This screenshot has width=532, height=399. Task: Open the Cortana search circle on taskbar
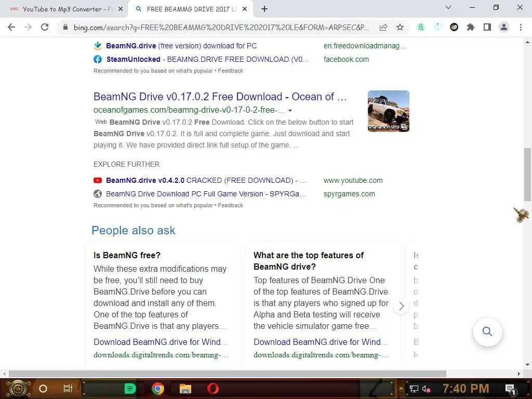point(43,389)
